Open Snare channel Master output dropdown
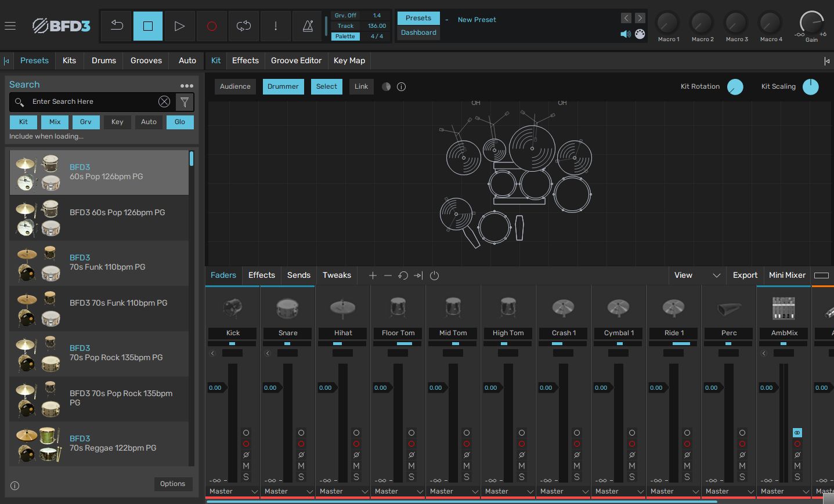834x504 pixels. (288, 491)
